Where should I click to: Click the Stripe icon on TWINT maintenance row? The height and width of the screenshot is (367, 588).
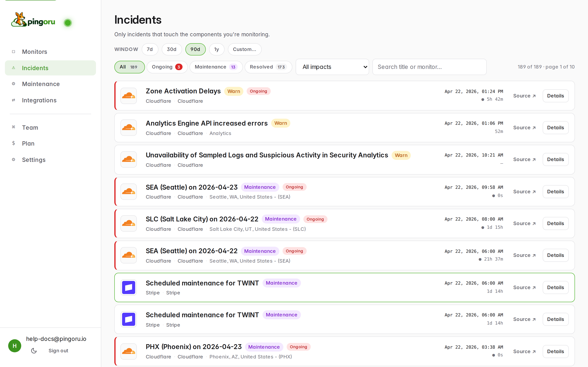(129, 287)
